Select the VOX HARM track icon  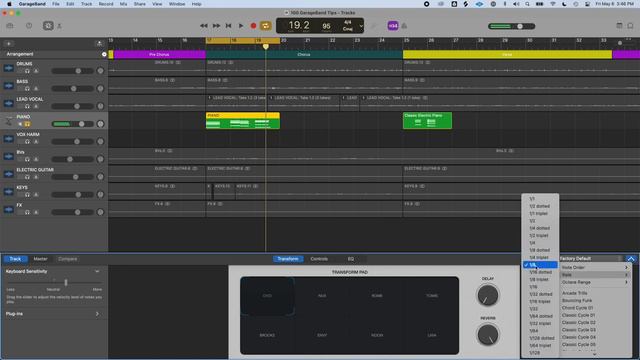click(x=9, y=139)
